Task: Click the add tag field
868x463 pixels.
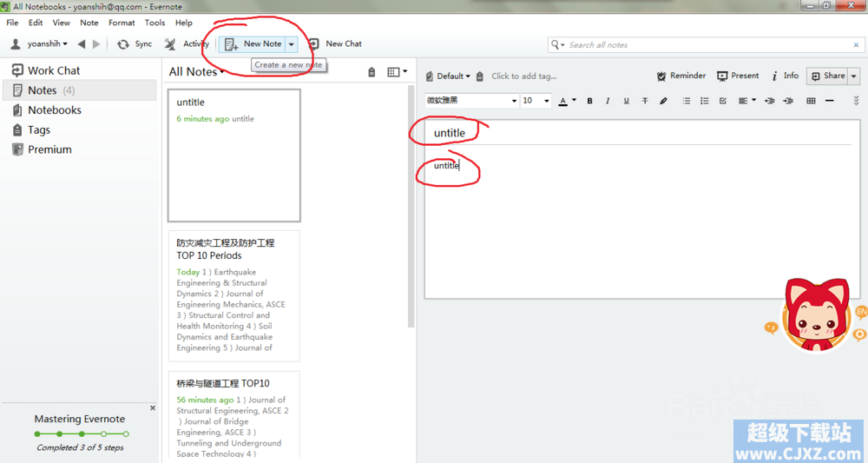Action: [523, 76]
